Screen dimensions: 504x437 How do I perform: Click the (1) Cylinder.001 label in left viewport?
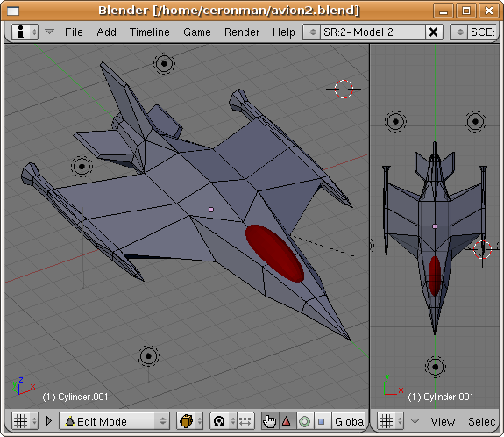tap(75, 397)
